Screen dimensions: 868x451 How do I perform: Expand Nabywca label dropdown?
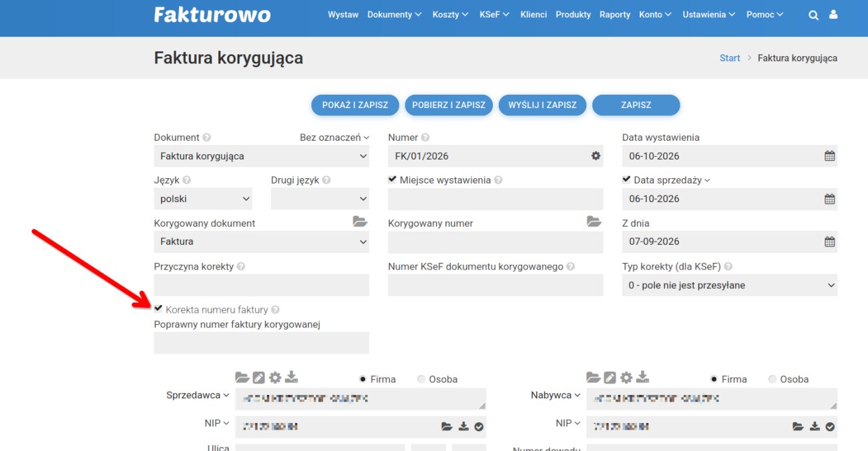click(556, 395)
